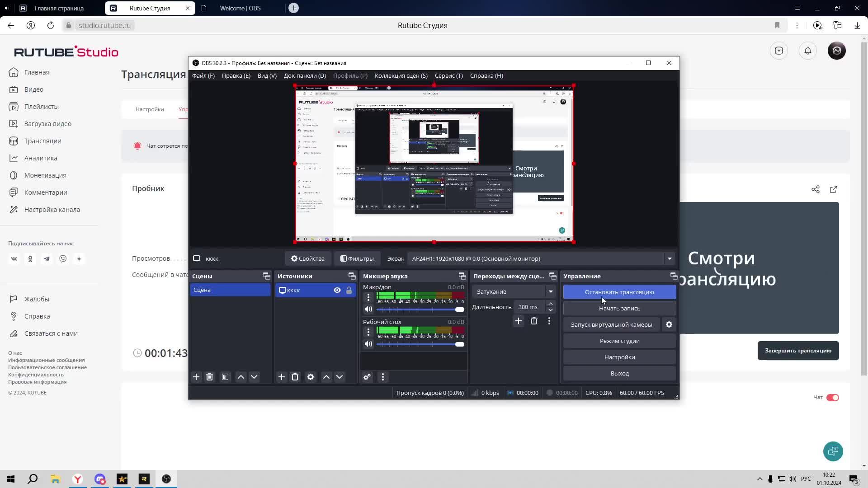Undock the Сцены panel
868x488 pixels.
(266, 276)
